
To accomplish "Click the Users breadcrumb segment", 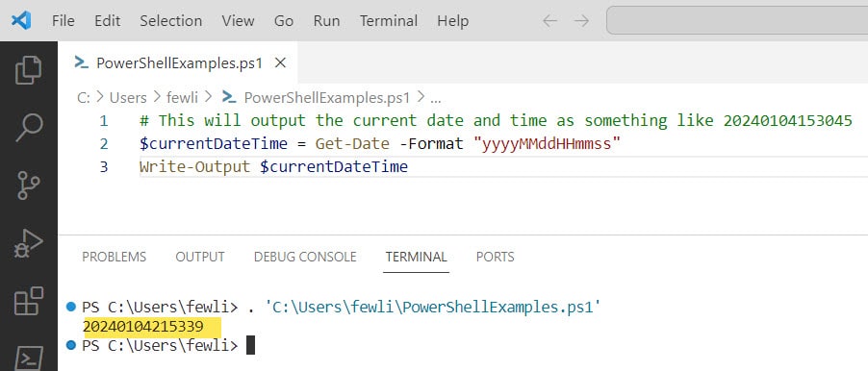I will coord(128,98).
